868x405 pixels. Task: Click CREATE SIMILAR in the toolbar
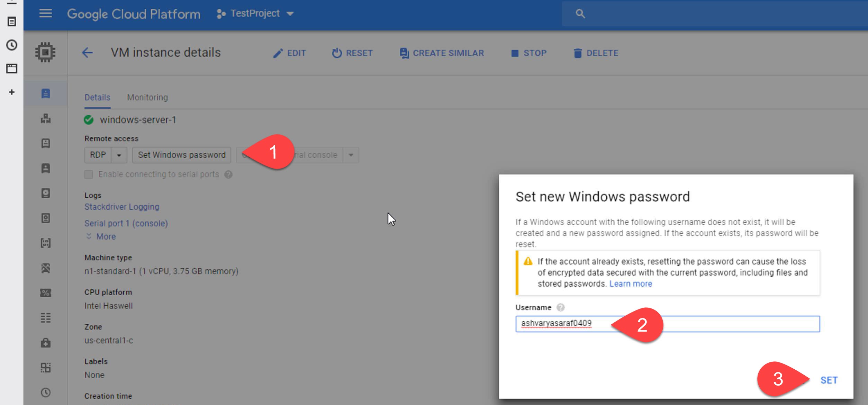442,53
